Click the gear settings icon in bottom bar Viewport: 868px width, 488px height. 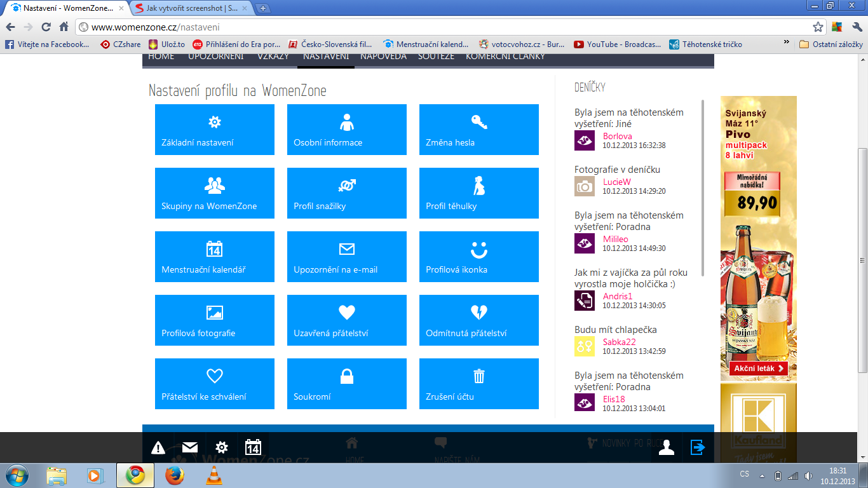coord(222,447)
